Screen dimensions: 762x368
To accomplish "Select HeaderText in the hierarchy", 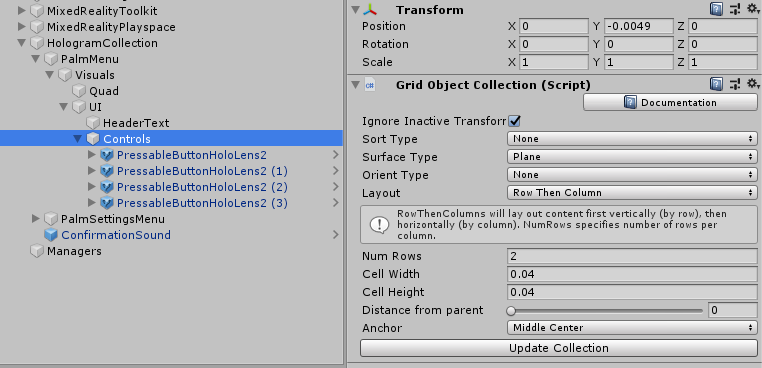I will coord(136,123).
